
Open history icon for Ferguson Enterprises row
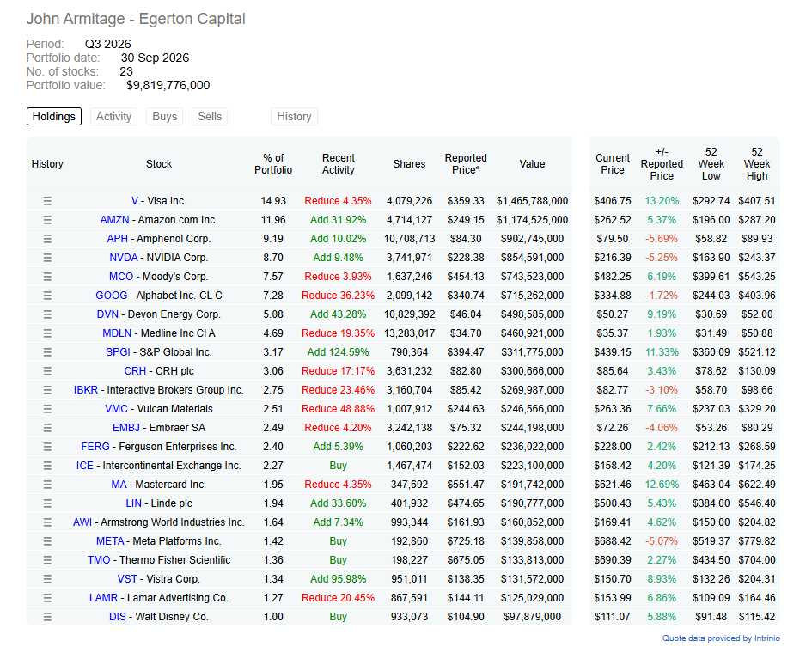(47, 447)
